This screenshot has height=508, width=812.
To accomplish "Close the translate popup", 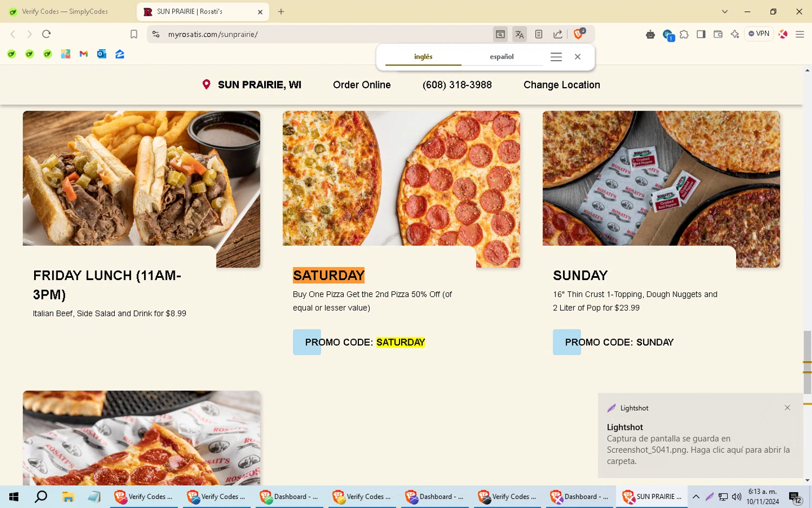I will [578, 57].
